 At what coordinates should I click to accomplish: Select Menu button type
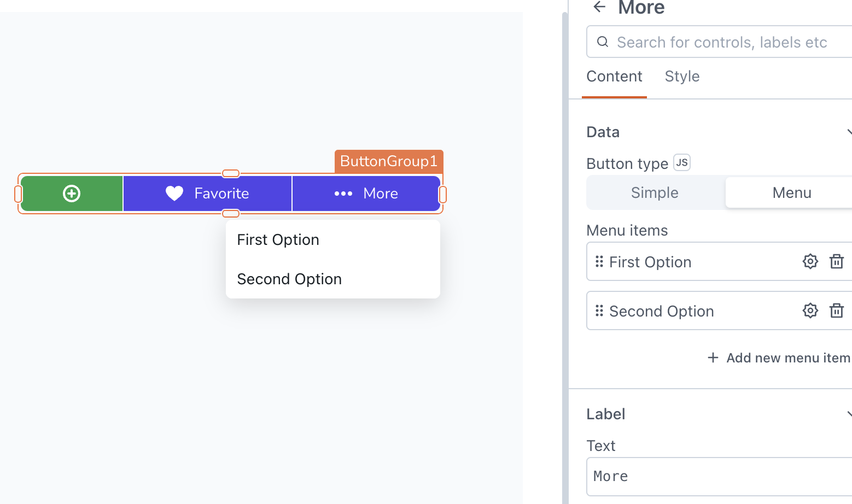point(791,192)
